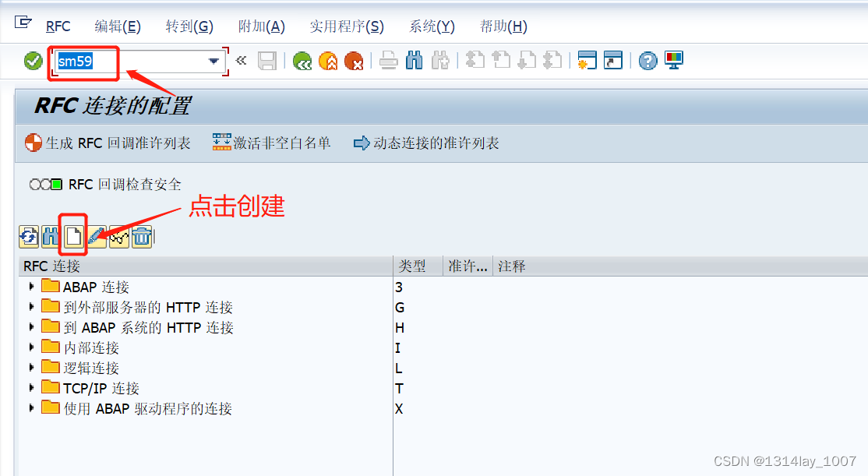Click the Delete trash can icon

(x=142, y=237)
